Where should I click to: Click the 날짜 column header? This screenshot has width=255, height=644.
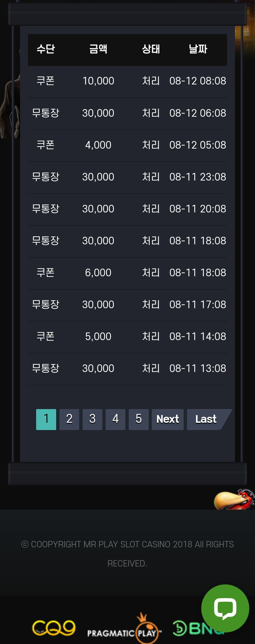198,49
